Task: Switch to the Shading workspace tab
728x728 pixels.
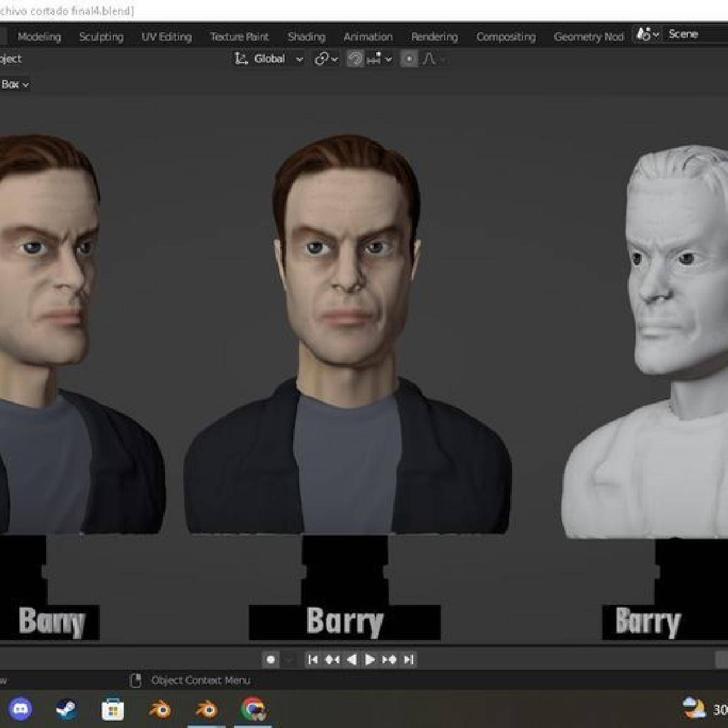Action: tap(306, 37)
